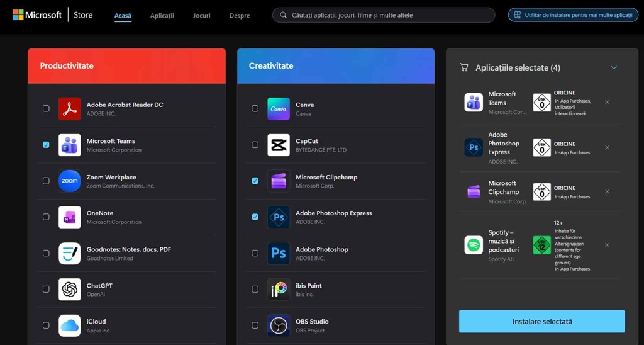This screenshot has width=644, height=345.
Task: Open the Despre tab
Action: click(x=240, y=16)
